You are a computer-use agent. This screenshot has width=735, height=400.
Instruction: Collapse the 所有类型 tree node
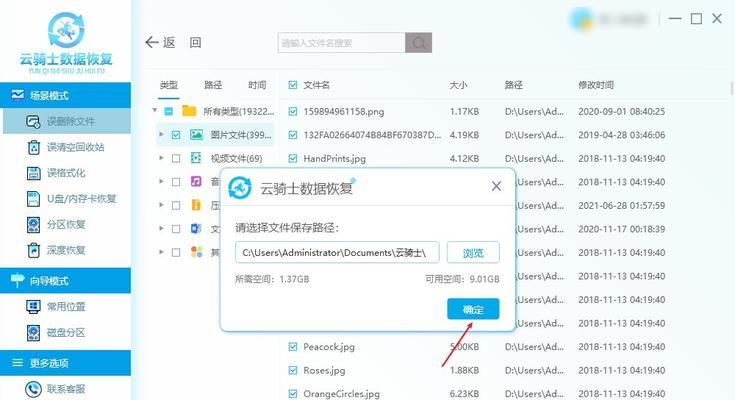[154, 111]
